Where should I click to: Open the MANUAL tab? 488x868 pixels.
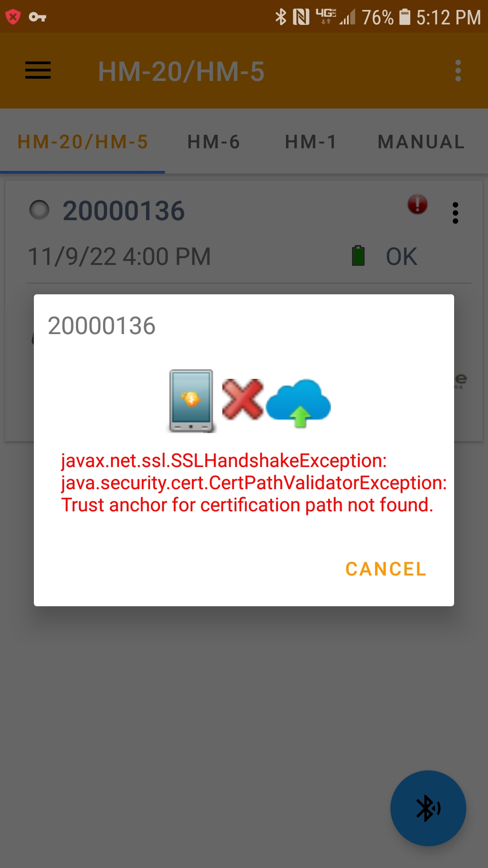tap(421, 142)
